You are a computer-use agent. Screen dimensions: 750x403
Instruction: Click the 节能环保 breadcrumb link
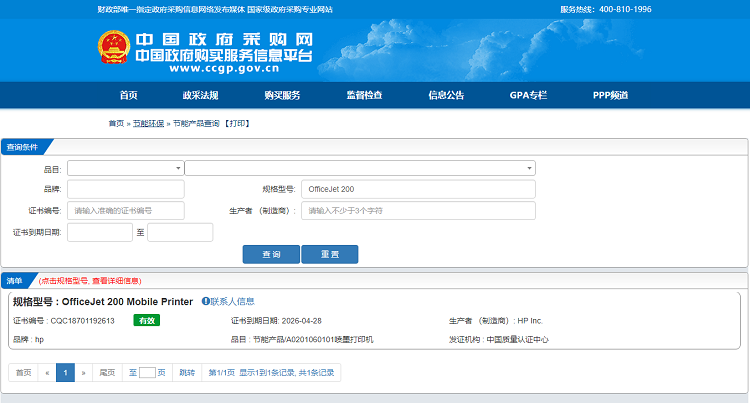pyautogui.click(x=148, y=123)
